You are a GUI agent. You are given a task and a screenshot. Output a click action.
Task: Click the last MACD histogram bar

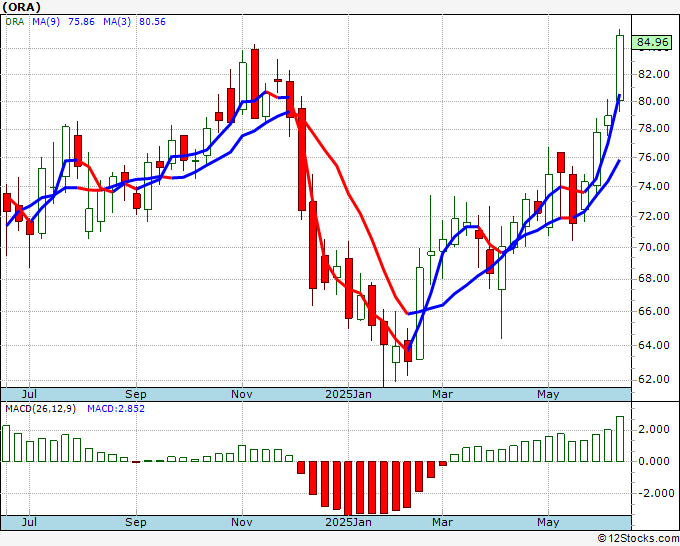coord(620,439)
